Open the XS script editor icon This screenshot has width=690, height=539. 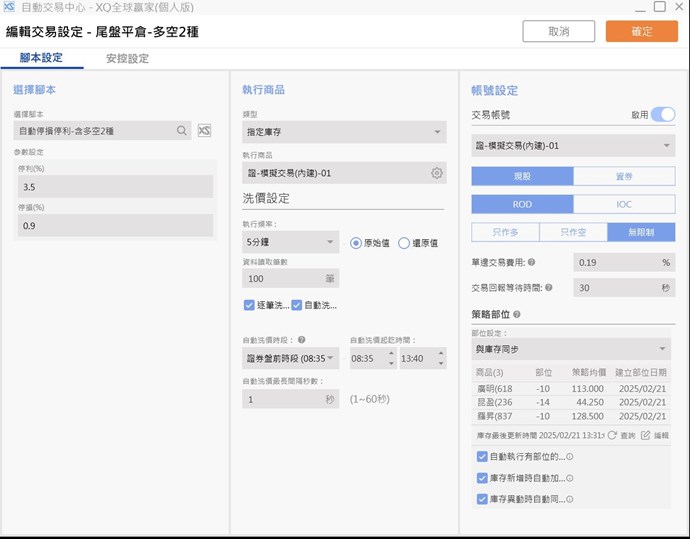pos(204,130)
